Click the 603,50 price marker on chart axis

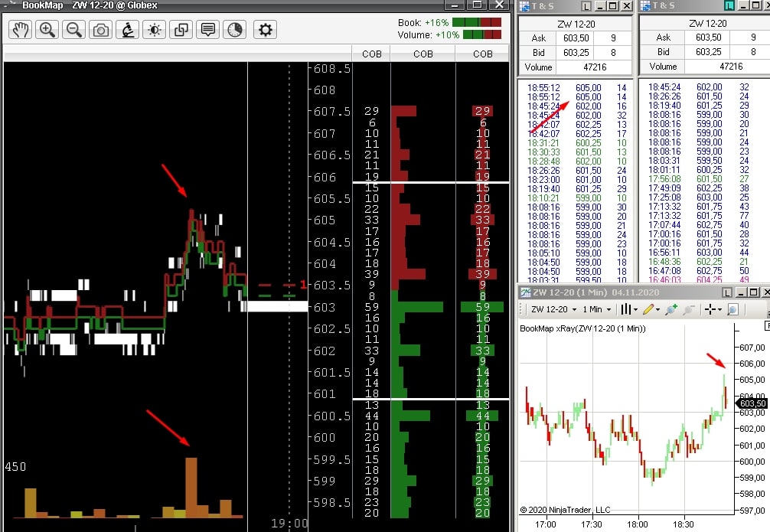(752, 403)
